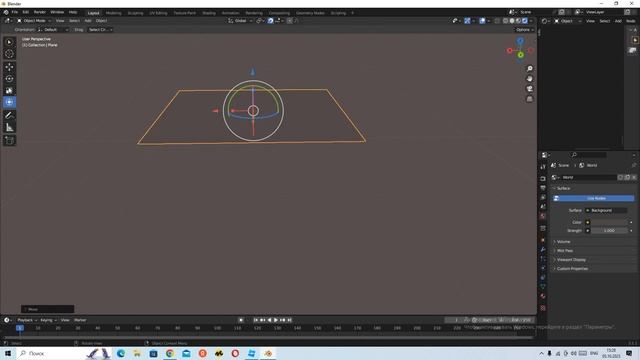Viewport: 640px width, 360px height.
Task: Open the Orientation Default dropdown
Action: coord(53,30)
